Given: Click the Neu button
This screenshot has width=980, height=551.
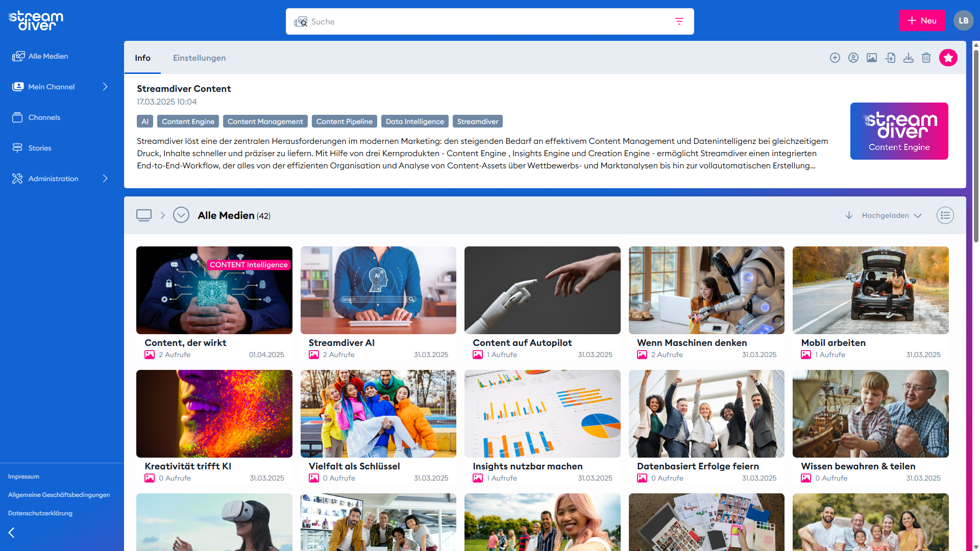Looking at the screenshot, I should tap(922, 21).
